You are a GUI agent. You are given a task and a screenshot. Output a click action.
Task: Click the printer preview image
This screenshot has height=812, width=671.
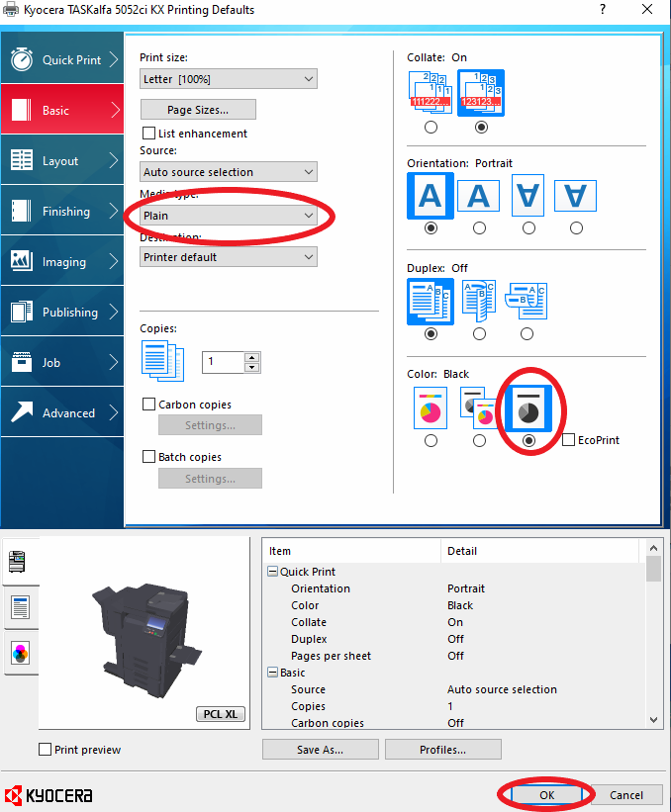(x=146, y=640)
